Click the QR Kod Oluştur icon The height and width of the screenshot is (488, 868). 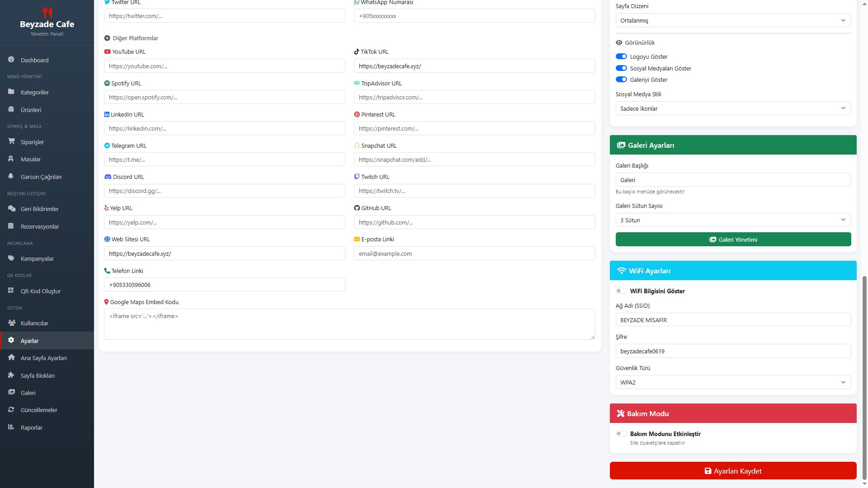11,291
